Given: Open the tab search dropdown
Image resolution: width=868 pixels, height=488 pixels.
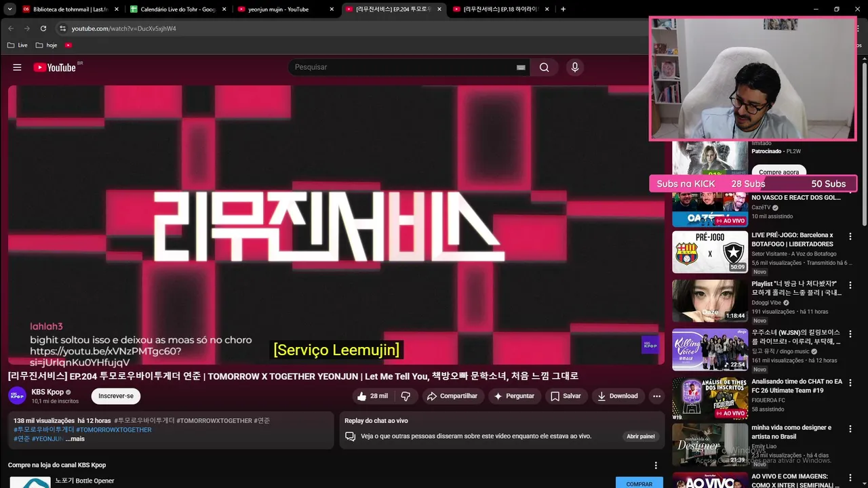Looking at the screenshot, I should (9, 9).
